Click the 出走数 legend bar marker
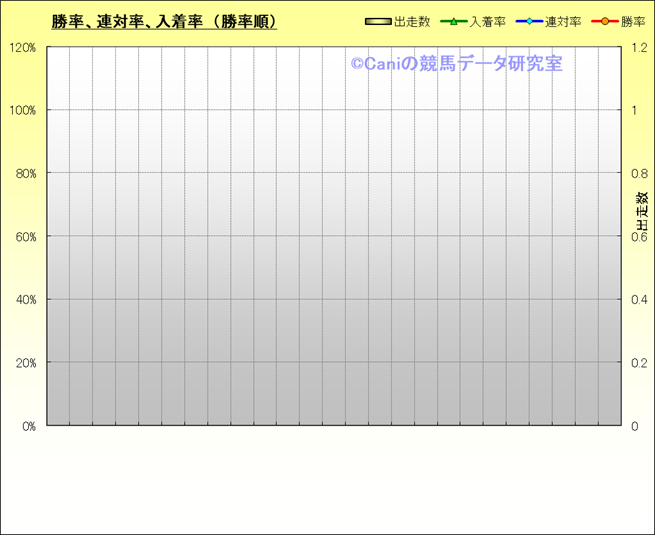This screenshot has height=535, width=655. 379,21
